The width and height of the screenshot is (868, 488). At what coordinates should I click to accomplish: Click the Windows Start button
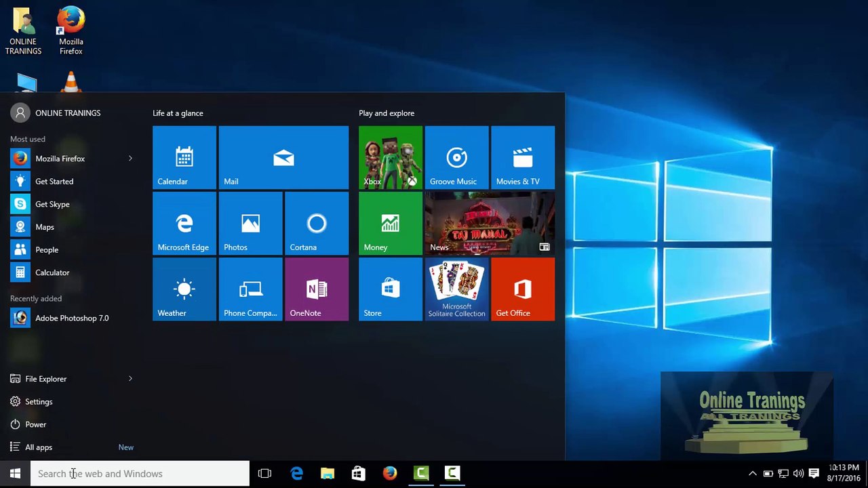(x=15, y=474)
